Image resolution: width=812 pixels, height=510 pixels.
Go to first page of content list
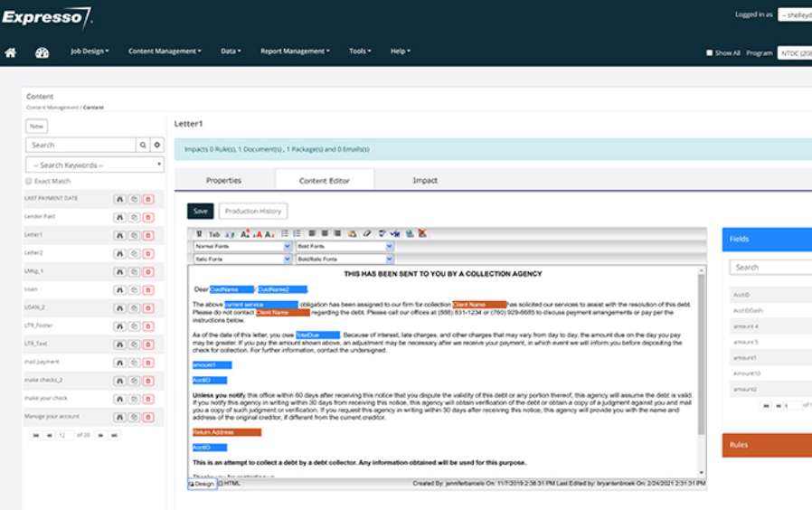tap(36, 436)
